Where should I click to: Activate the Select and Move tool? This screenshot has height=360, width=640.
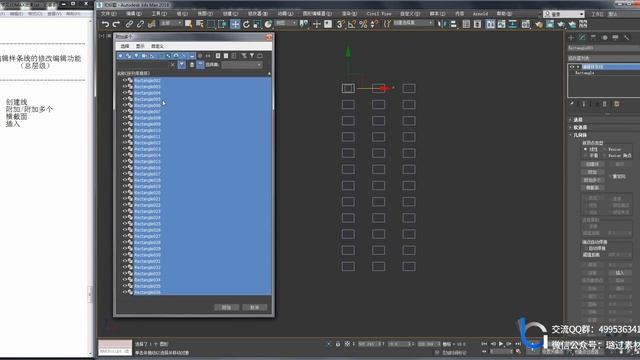(235, 24)
